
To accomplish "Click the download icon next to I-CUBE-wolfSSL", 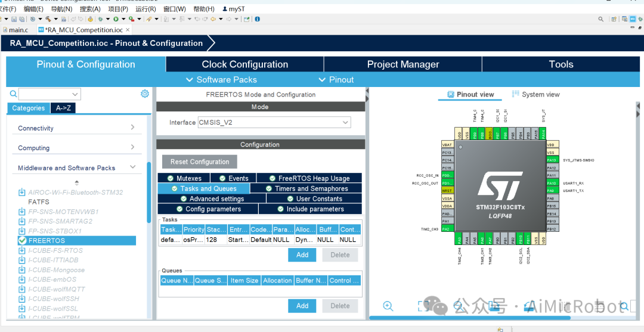I will click(x=22, y=309).
